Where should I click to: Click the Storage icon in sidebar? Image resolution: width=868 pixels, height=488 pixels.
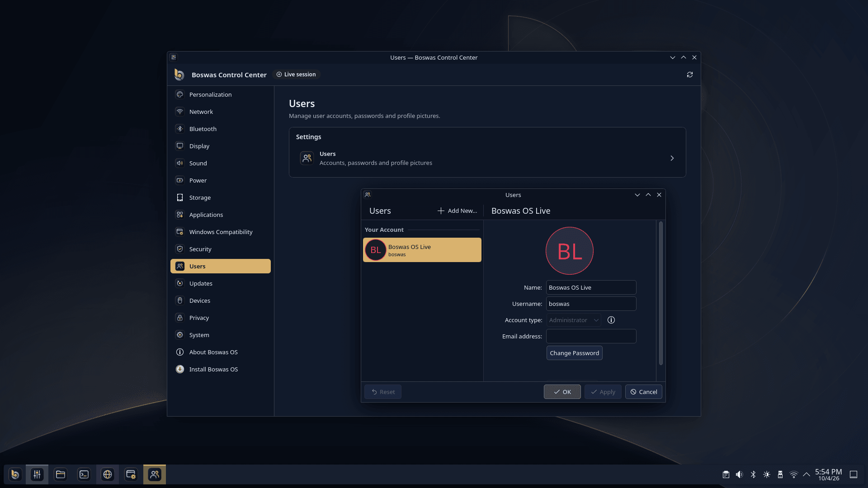click(x=180, y=197)
